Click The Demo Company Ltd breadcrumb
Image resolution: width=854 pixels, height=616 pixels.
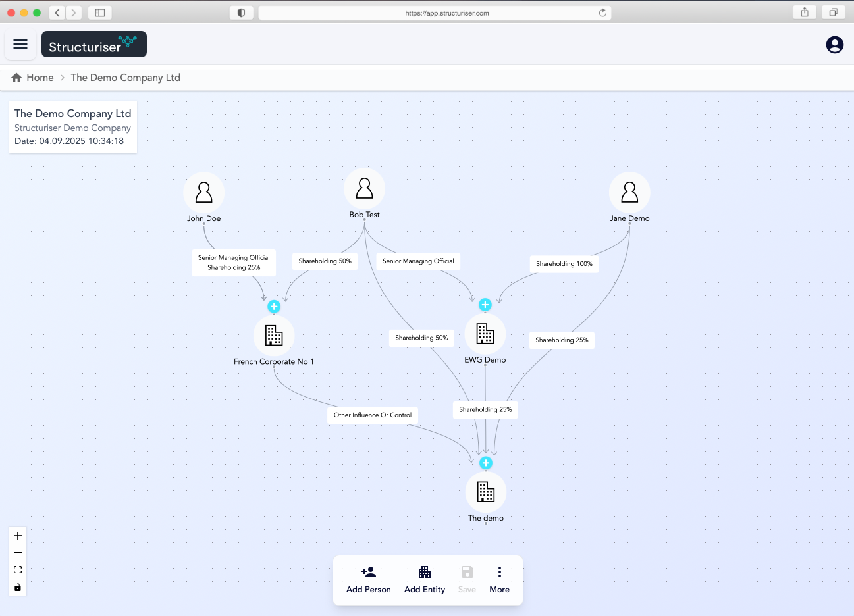tap(126, 78)
